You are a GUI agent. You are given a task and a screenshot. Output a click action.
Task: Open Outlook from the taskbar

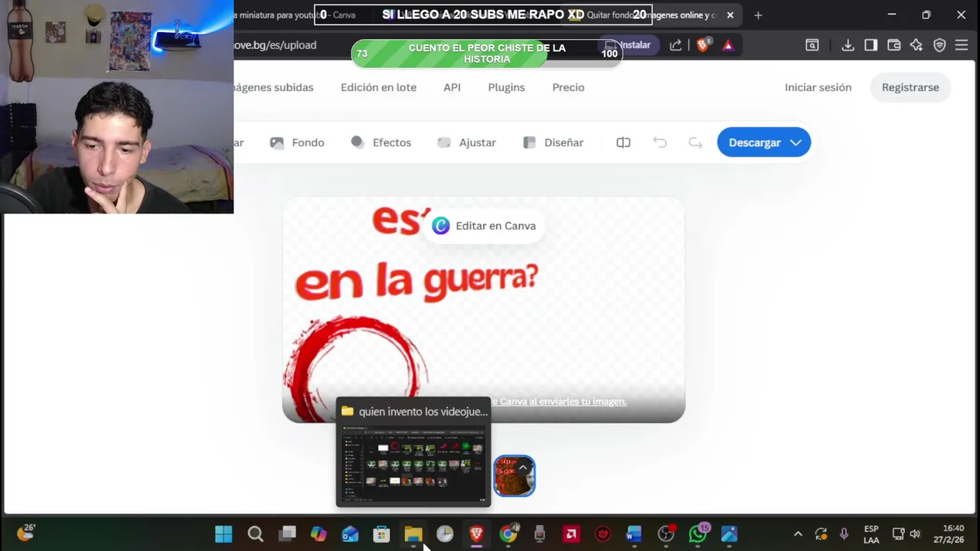point(350,534)
